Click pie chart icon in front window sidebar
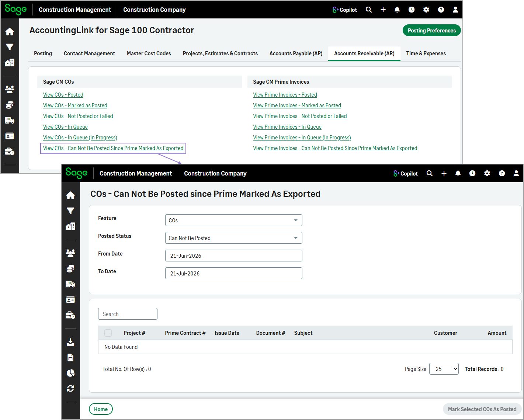Image resolution: width=524 pixels, height=420 pixels. [70, 373]
